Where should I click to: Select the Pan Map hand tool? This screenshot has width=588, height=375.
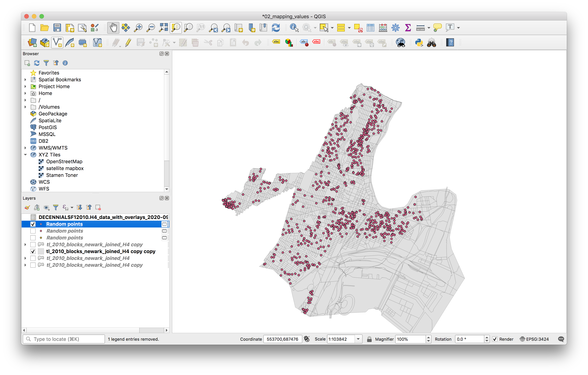[x=113, y=28]
